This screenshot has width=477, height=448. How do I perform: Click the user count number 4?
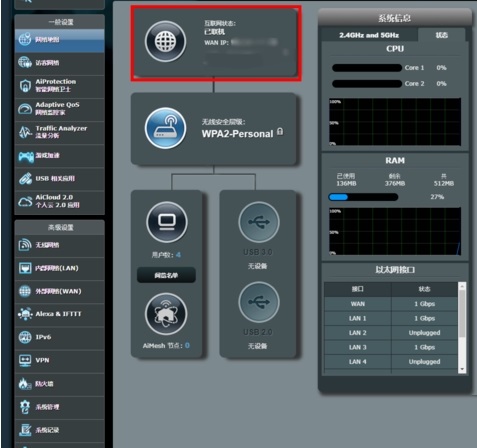[x=178, y=255]
